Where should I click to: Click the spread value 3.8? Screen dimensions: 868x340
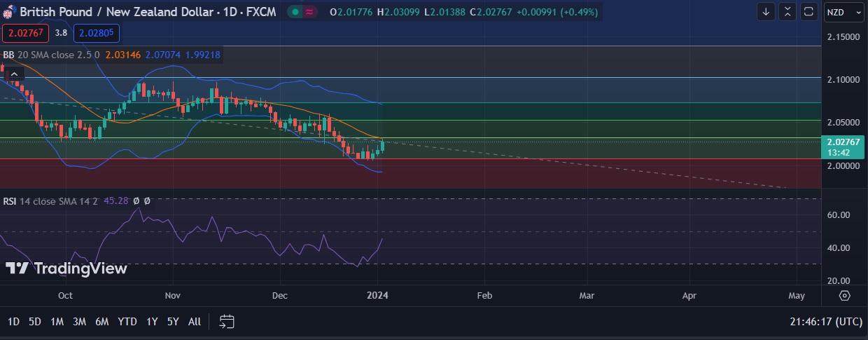(61, 32)
